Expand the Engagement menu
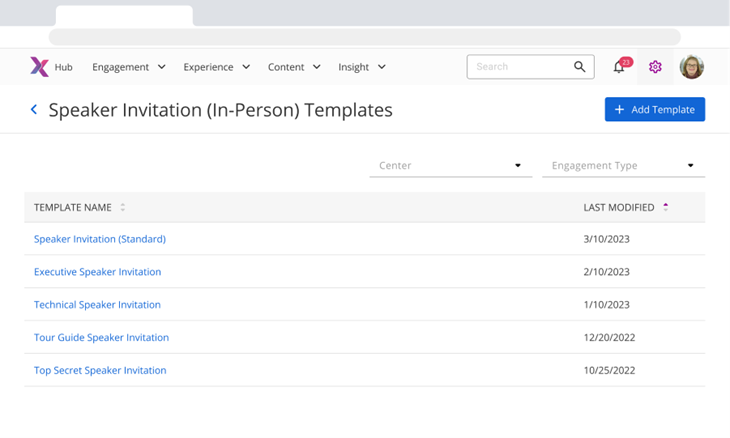Viewport: 730px width, 438px height. click(128, 67)
